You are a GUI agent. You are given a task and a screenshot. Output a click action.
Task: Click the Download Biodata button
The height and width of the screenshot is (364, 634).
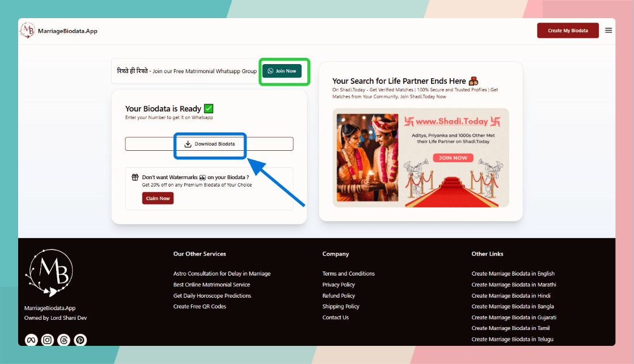(x=209, y=144)
